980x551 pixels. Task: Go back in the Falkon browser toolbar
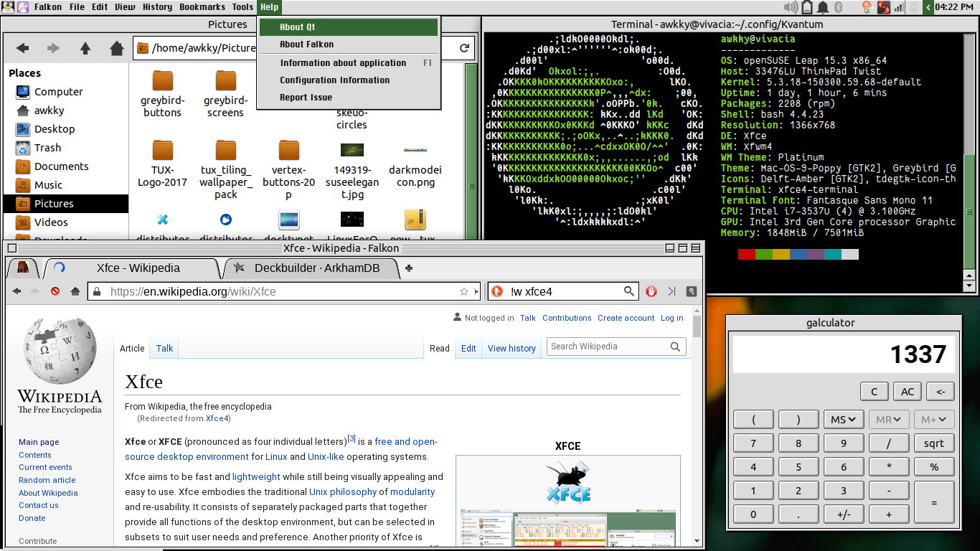pyautogui.click(x=17, y=291)
